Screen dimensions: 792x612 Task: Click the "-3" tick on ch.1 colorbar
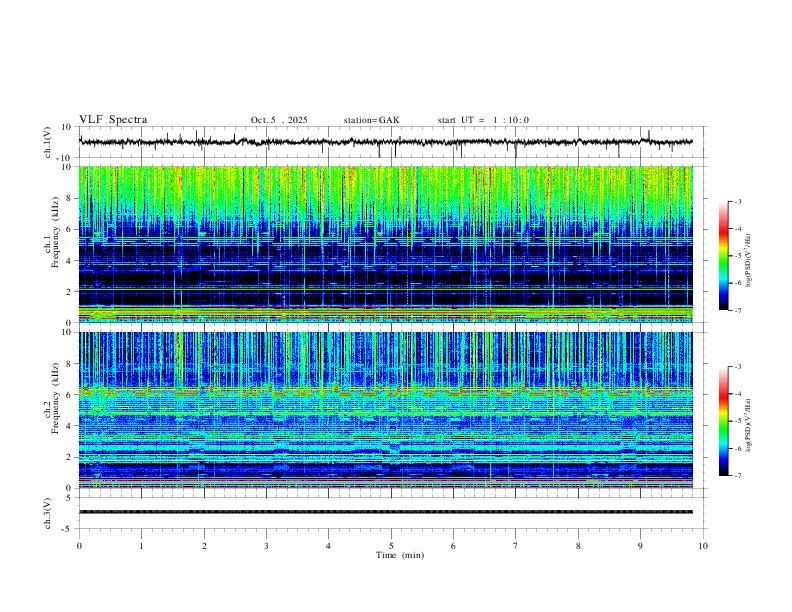click(x=737, y=201)
